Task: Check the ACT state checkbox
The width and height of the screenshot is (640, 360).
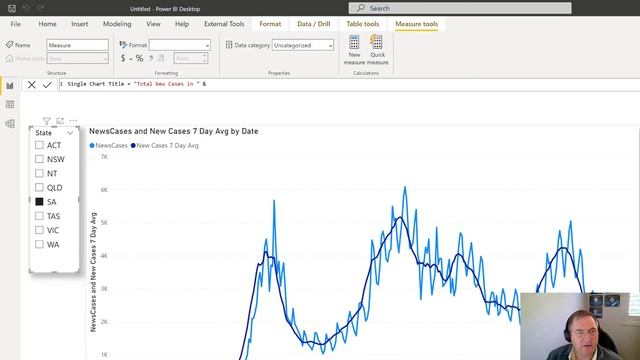Action: point(39,145)
